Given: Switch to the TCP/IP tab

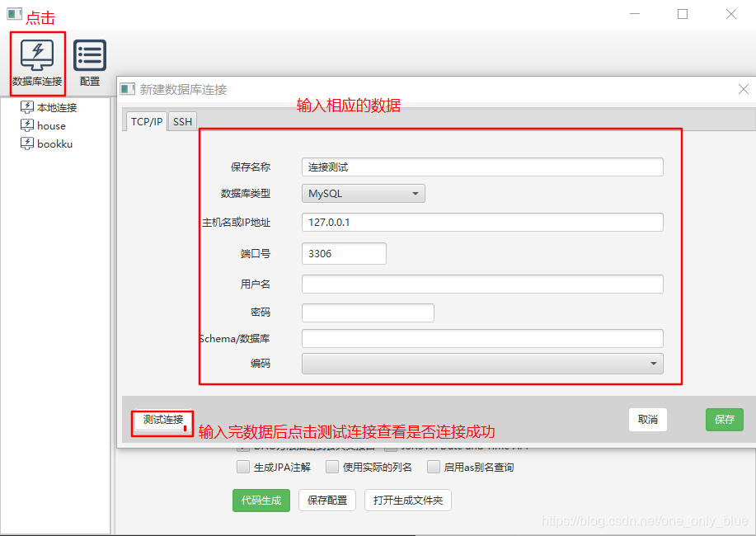Looking at the screenshot, I should [x=147, y=121].
